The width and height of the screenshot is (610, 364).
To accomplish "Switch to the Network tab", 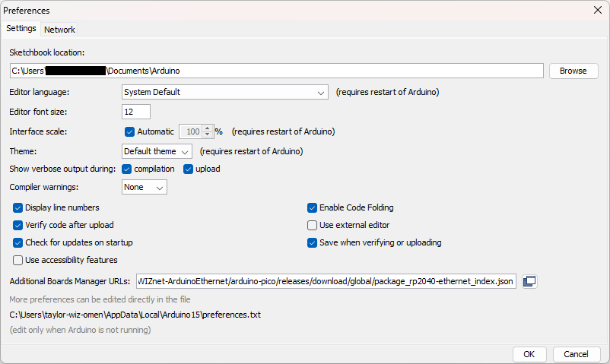I will pos(59,30).
